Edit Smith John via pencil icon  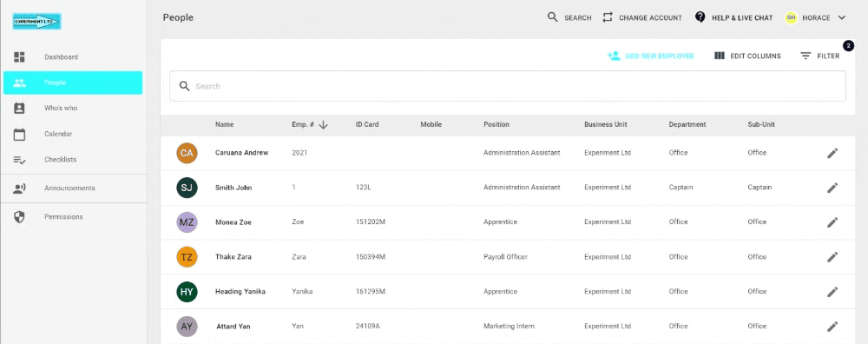pos(832,189)
